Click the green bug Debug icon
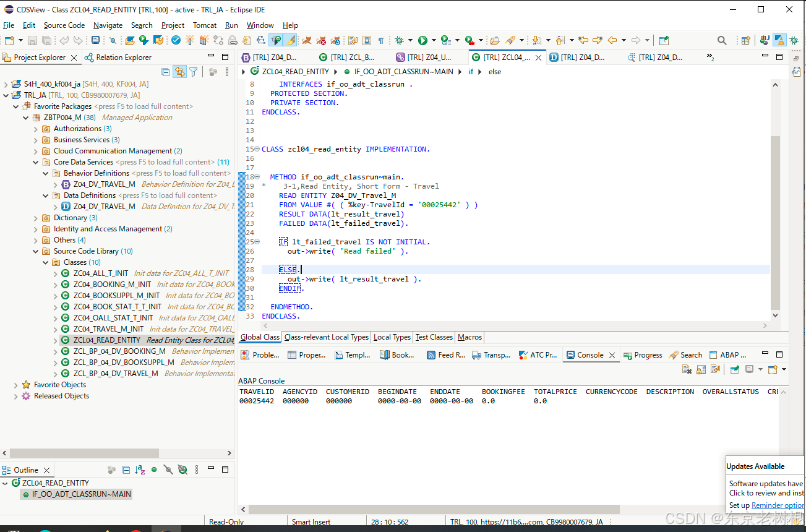Screen dimensions: 806x532 click(400, 40)
